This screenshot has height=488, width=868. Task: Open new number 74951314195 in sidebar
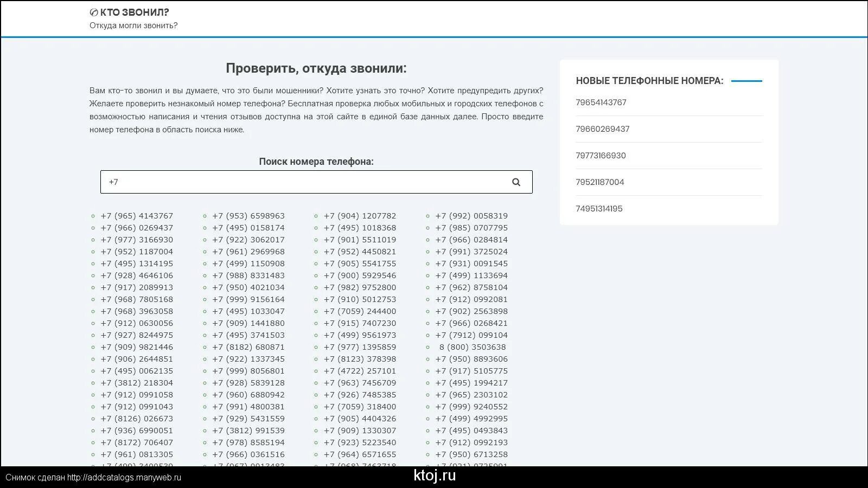pos(599,209)
